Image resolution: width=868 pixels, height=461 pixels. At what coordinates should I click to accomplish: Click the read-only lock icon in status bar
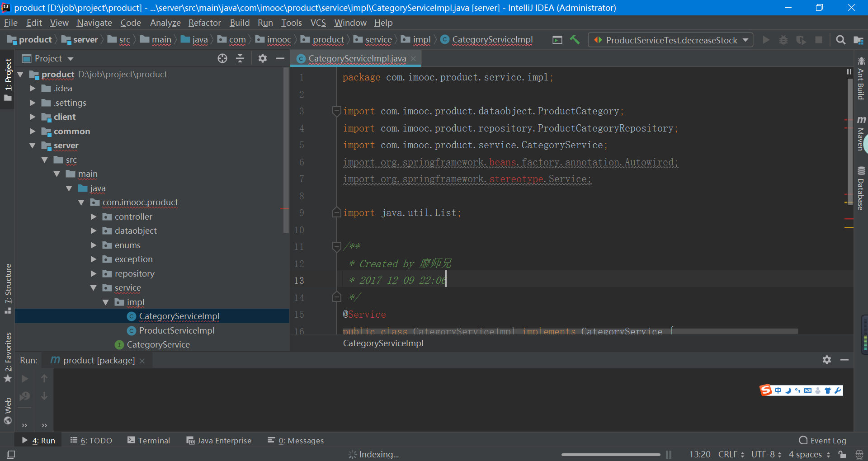point(842,454)
